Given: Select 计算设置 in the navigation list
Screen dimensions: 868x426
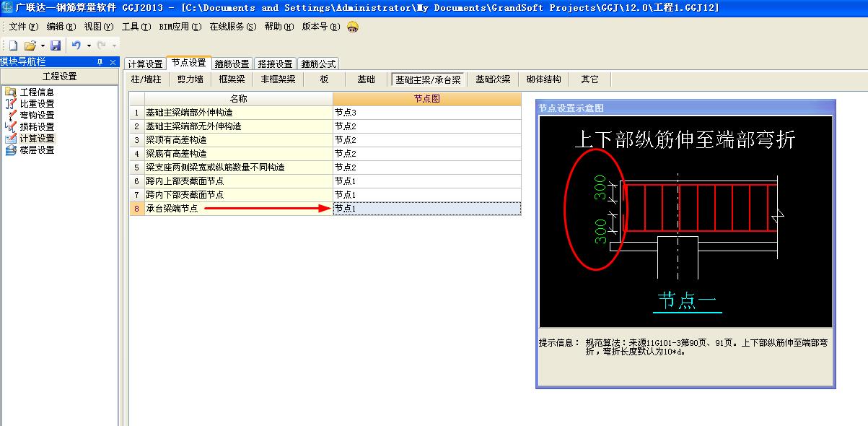Looking at the screenshot, I should click(37, 139).
